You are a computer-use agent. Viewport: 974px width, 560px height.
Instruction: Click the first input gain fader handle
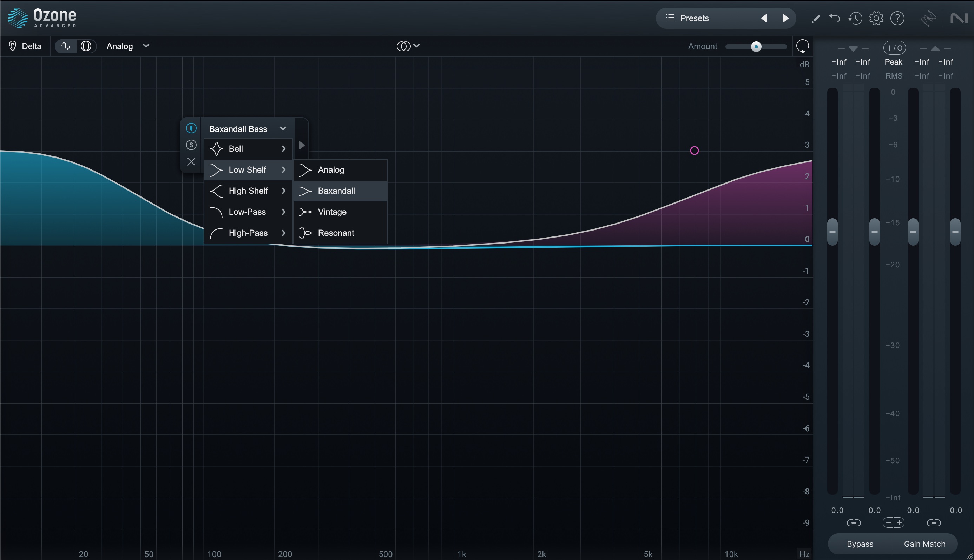point(832,232)
